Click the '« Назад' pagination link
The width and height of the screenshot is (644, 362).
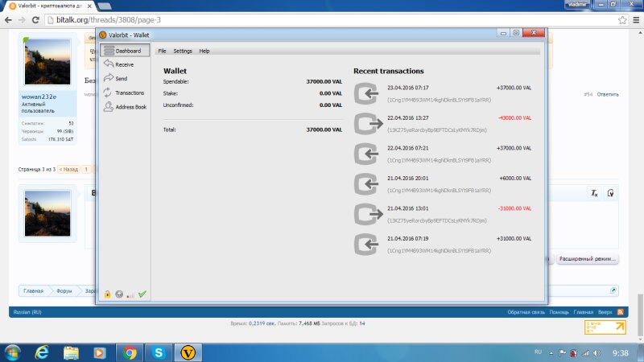tap(69, 170)
